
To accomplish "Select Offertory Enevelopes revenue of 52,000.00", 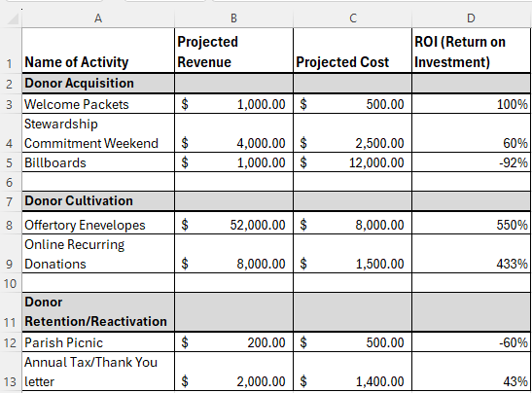I will click(x=233, y=225).
